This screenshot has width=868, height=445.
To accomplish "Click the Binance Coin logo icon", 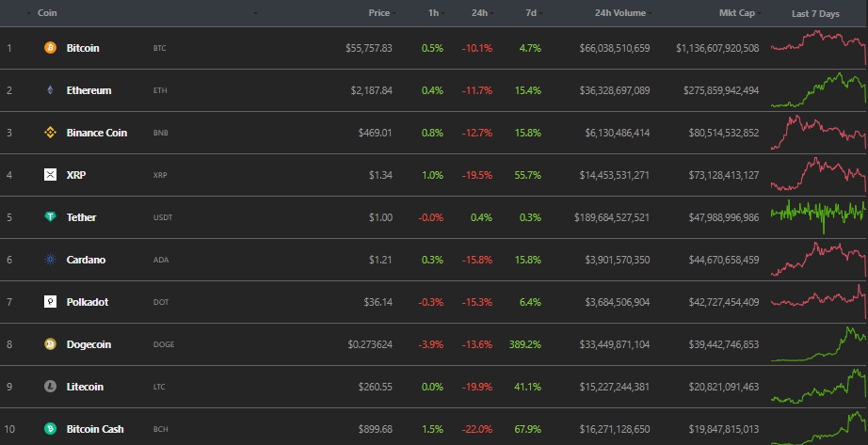I will pos(50,133).
